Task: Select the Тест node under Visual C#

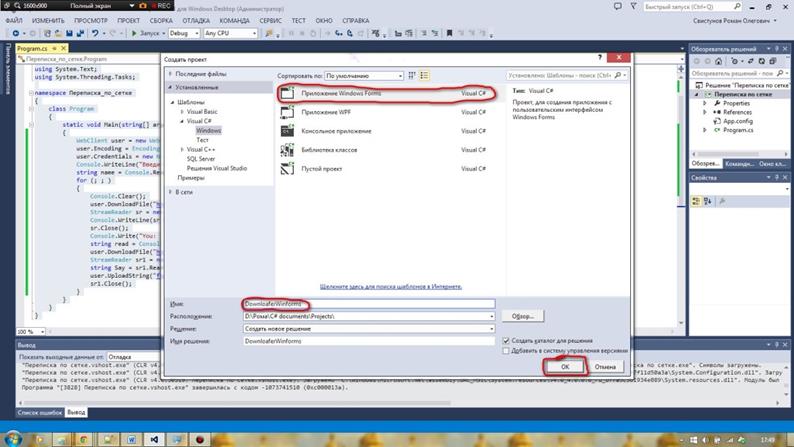Action: (203, 140)
